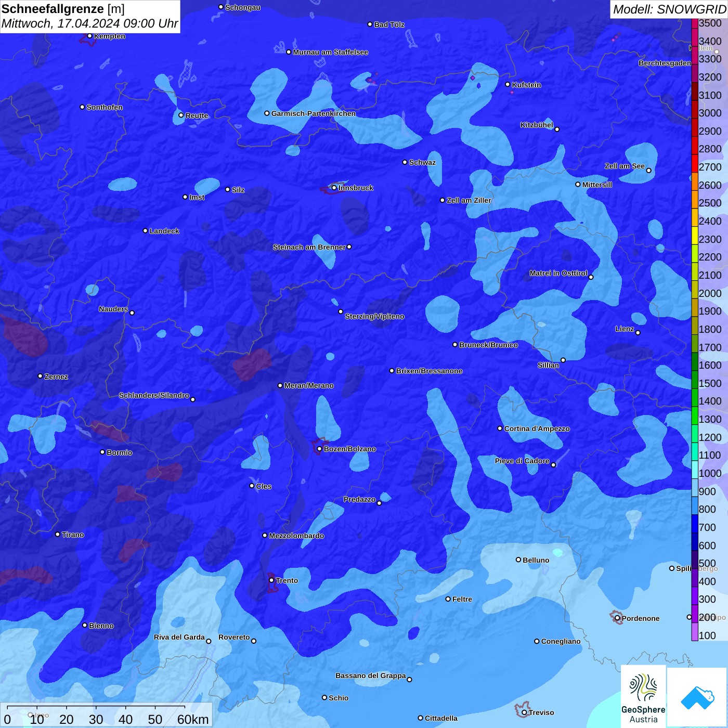Click the 'Predazzo' label

359,499
